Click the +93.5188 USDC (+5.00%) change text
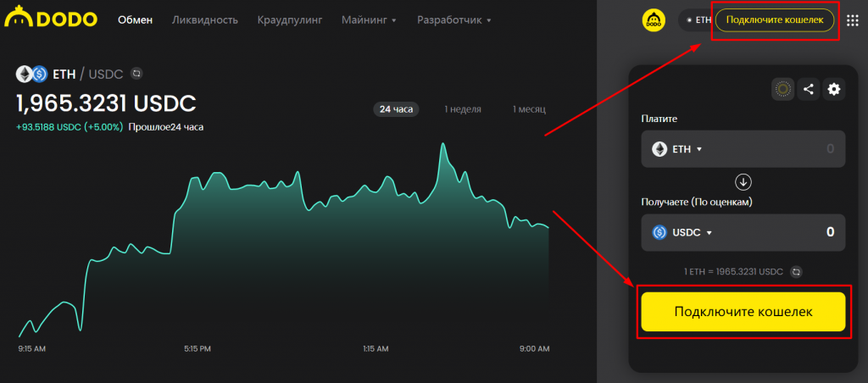This screenshot has height=383, width=868. click(x=70, y=127)
